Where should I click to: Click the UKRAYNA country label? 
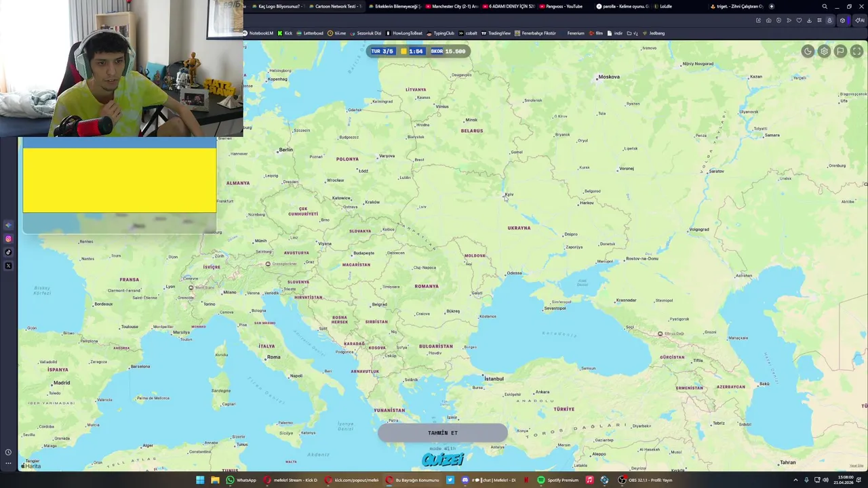pos(519,228)
